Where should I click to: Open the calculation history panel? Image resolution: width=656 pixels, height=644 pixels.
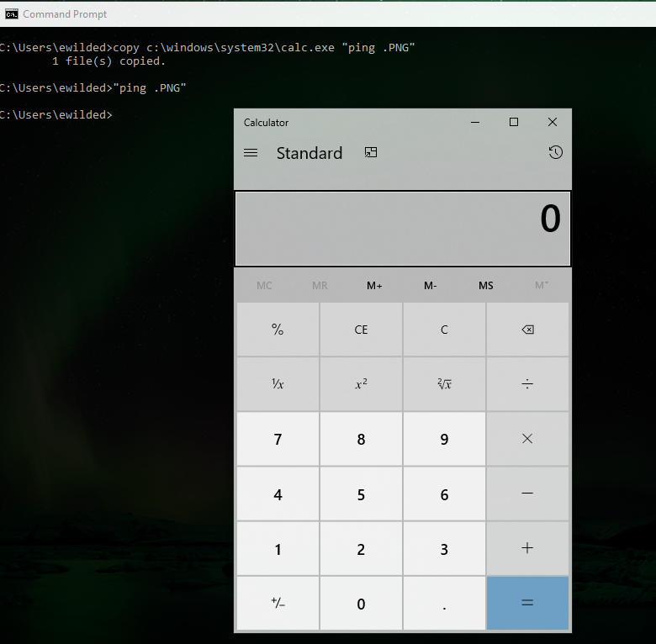tap(555, 152)
